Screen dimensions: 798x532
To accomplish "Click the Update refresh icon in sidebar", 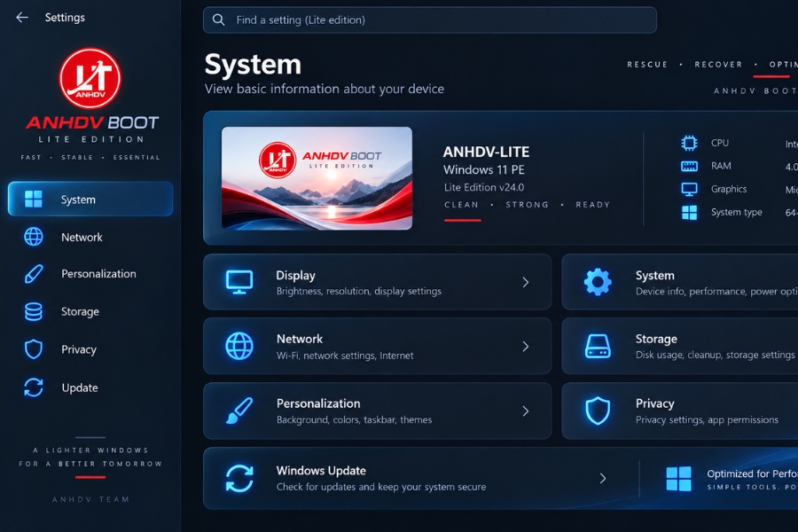I will pos(34,387).
